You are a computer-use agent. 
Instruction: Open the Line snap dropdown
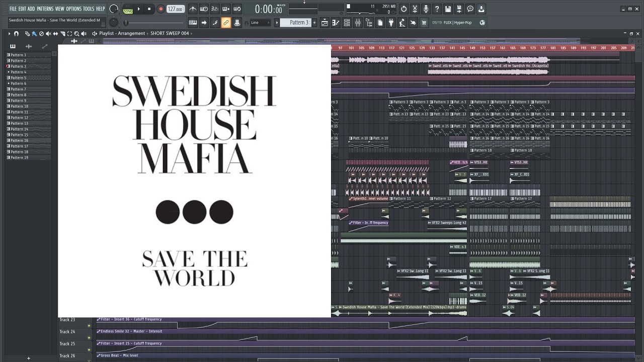[261, 23]
